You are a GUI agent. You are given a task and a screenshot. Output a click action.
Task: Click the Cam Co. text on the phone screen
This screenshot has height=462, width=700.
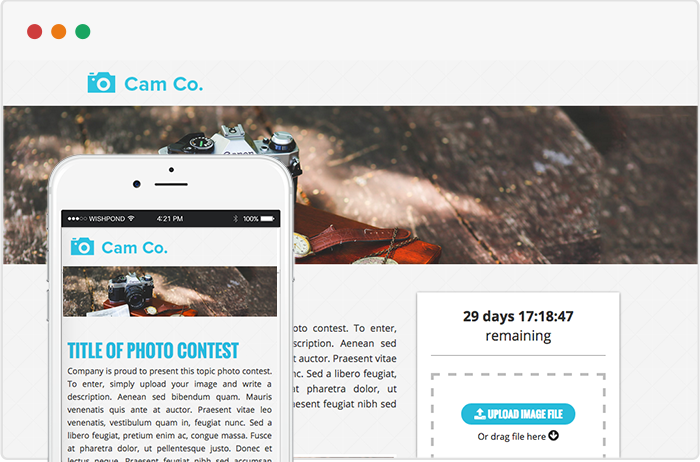(x=134, y=248)
